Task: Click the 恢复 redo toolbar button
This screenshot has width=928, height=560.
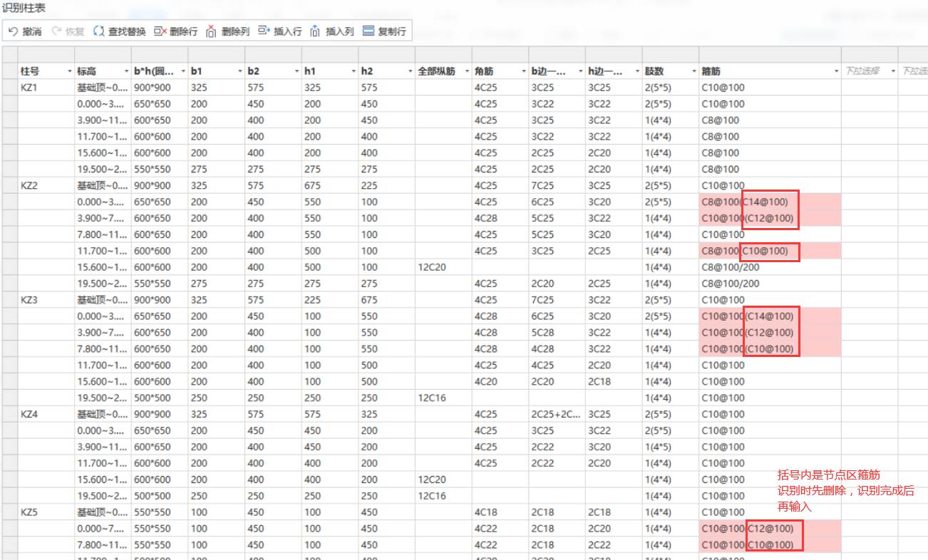Action: (68, 31)
